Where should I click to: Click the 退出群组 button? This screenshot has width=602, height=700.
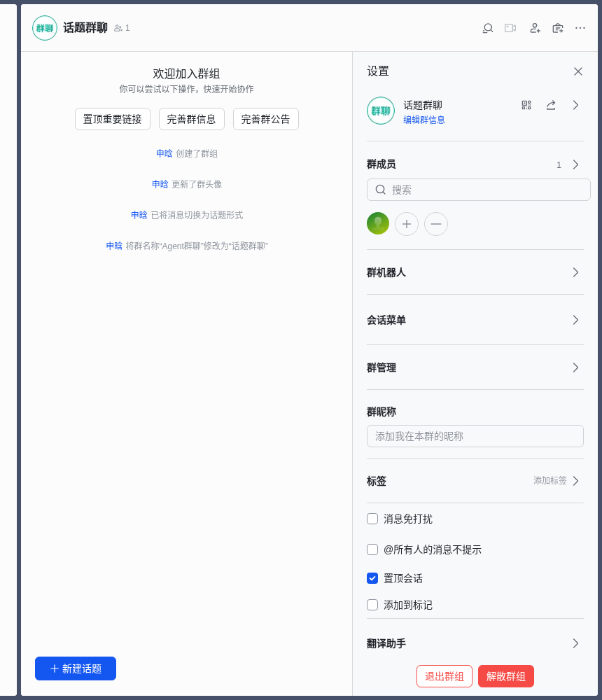[x=444, y=676]
